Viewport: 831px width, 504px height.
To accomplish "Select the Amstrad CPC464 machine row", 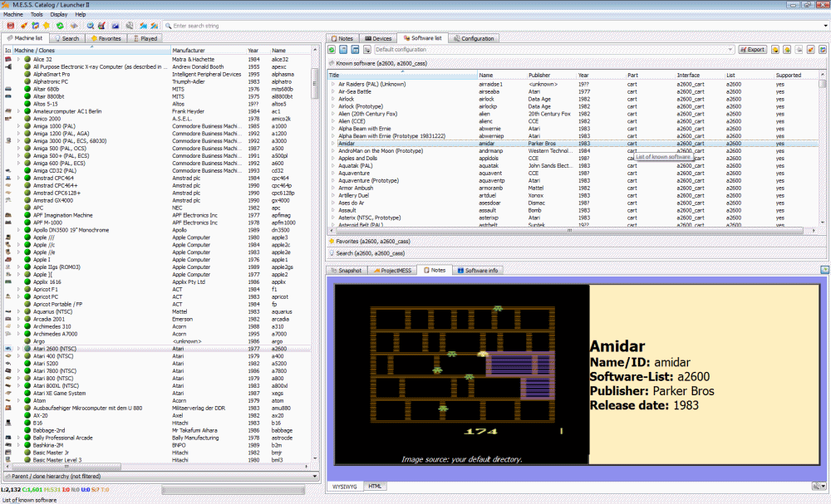I will [157, 178].
